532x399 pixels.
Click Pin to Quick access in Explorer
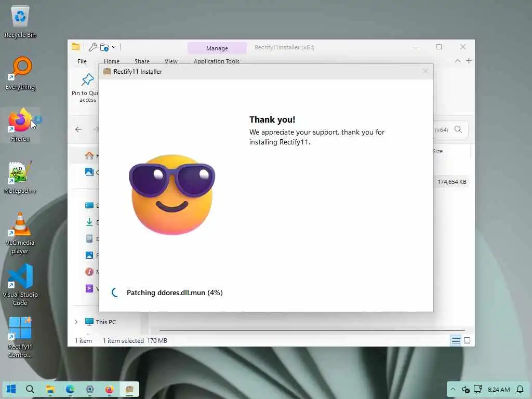85,88
